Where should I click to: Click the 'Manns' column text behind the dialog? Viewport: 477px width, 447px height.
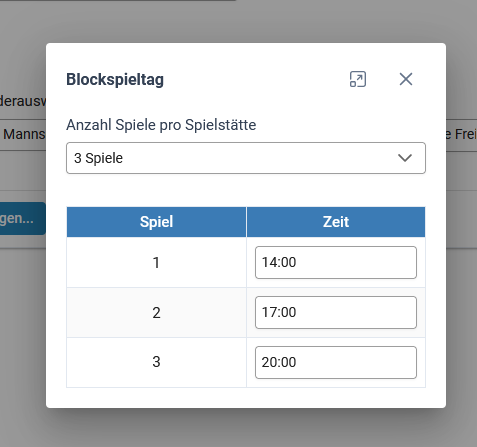[x=24, y=134]
